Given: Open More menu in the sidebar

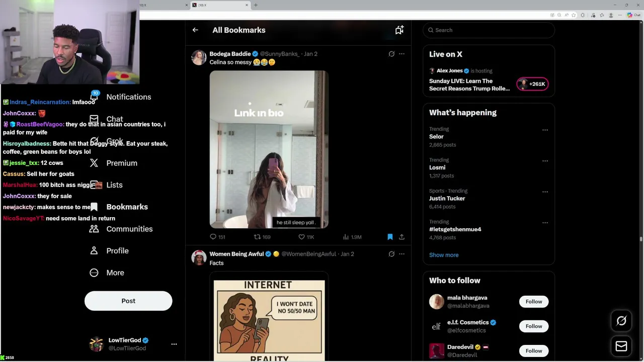Looking at the screenshot, I should tap(107, 273).
